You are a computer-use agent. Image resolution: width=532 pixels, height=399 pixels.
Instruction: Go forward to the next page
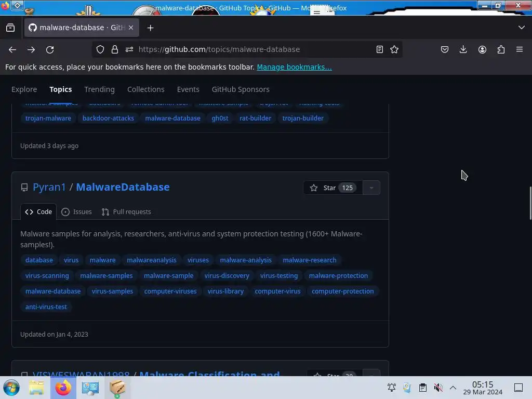coord(31,49)
